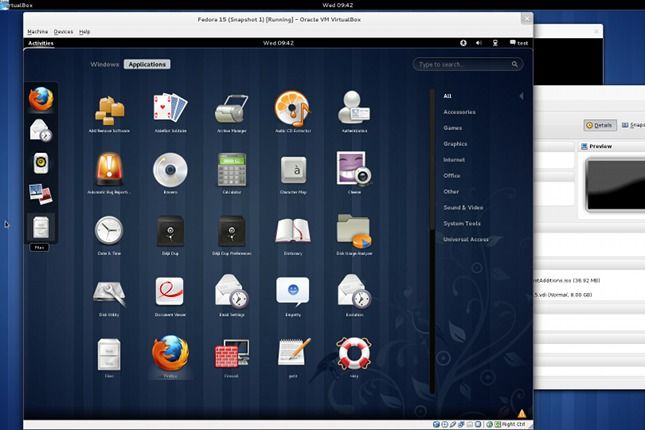Filter apps by Games category

coord(452,128)
